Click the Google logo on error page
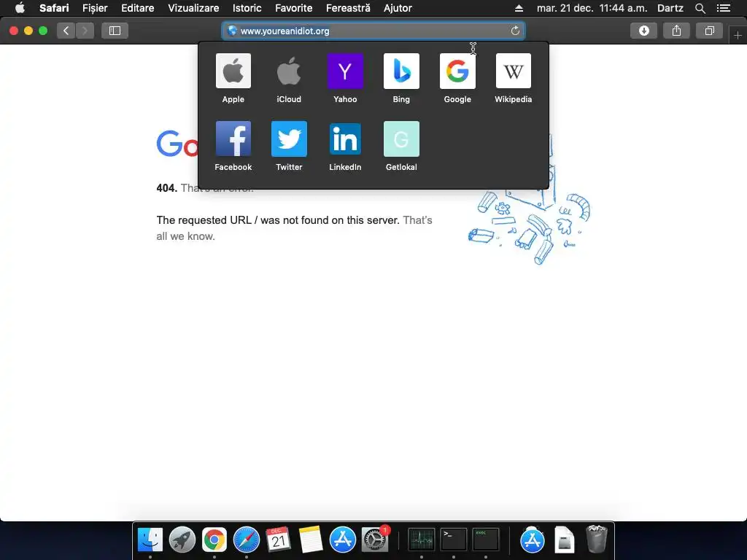 click(x=177, y=144)
